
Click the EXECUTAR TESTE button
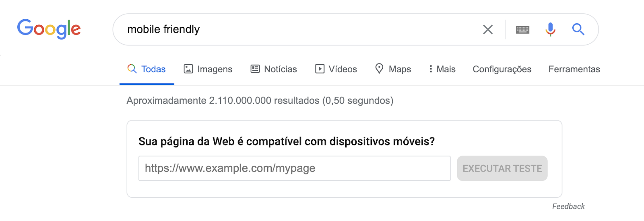point(502,168)
